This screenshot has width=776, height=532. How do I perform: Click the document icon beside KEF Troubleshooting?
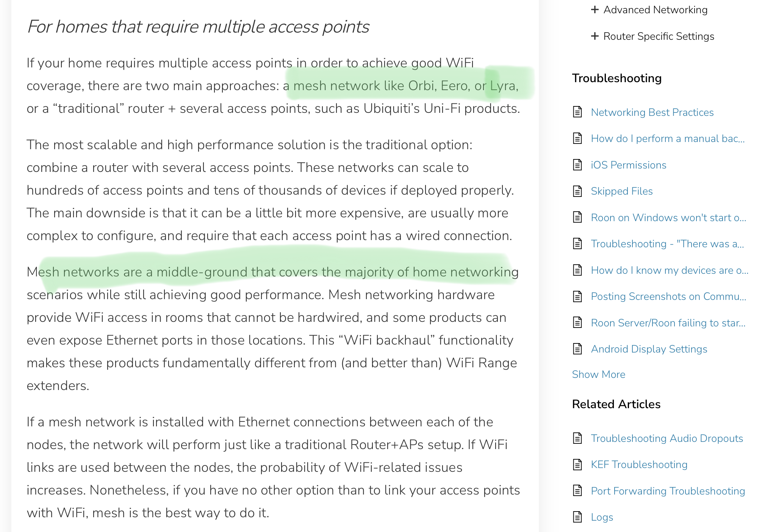577,464
